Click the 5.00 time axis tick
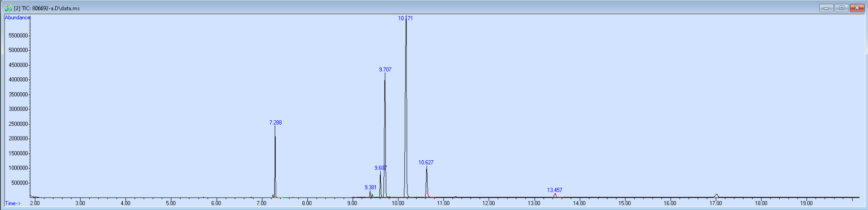Screen dimensions: 868x210 (171, 203)
